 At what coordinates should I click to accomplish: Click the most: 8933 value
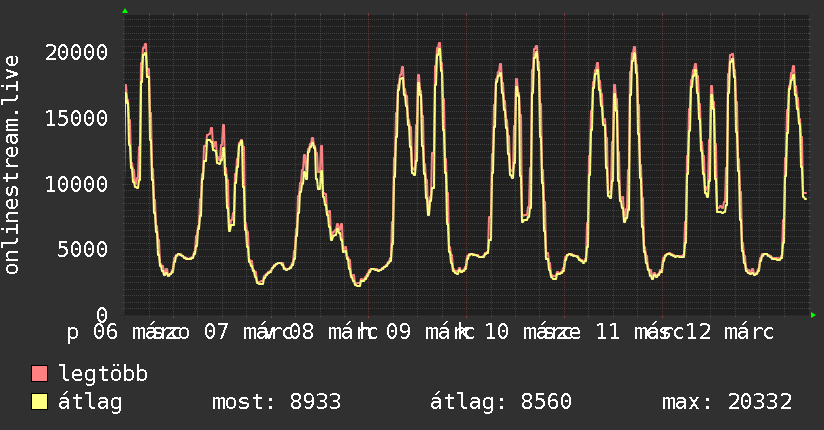click(x=276, y=402)
